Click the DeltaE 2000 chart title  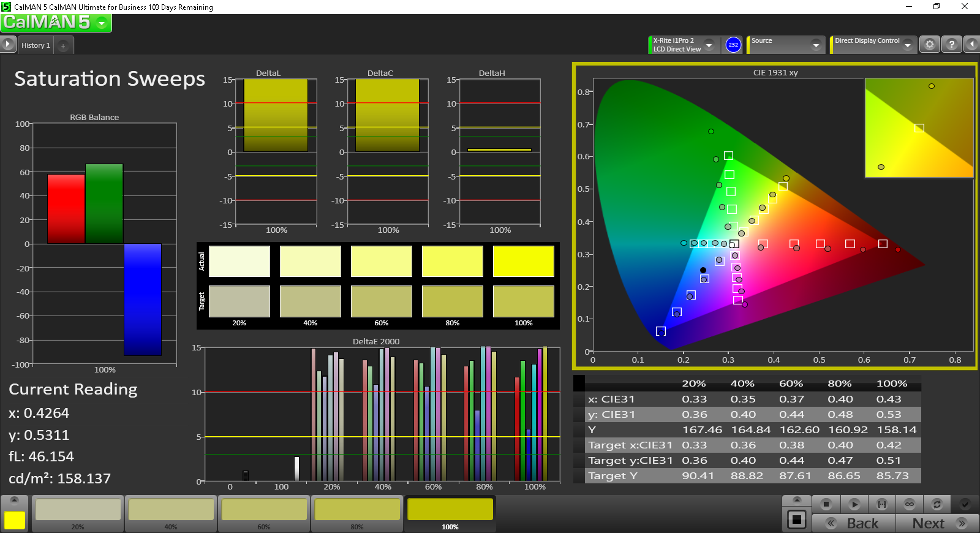tap(376, 342)
